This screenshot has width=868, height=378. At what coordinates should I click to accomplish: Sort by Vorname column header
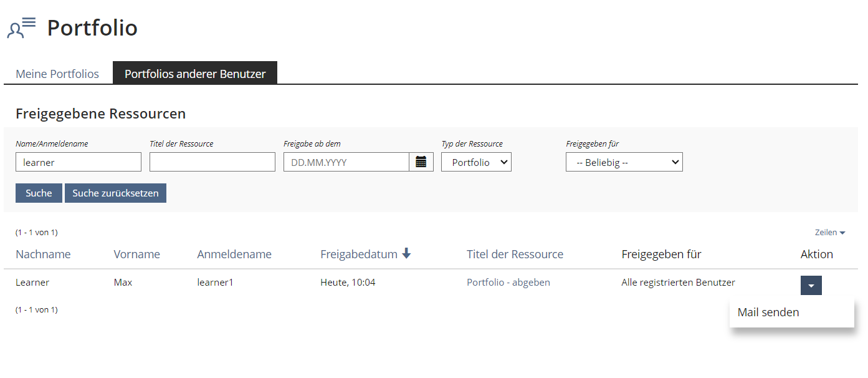tap(136, 254)
